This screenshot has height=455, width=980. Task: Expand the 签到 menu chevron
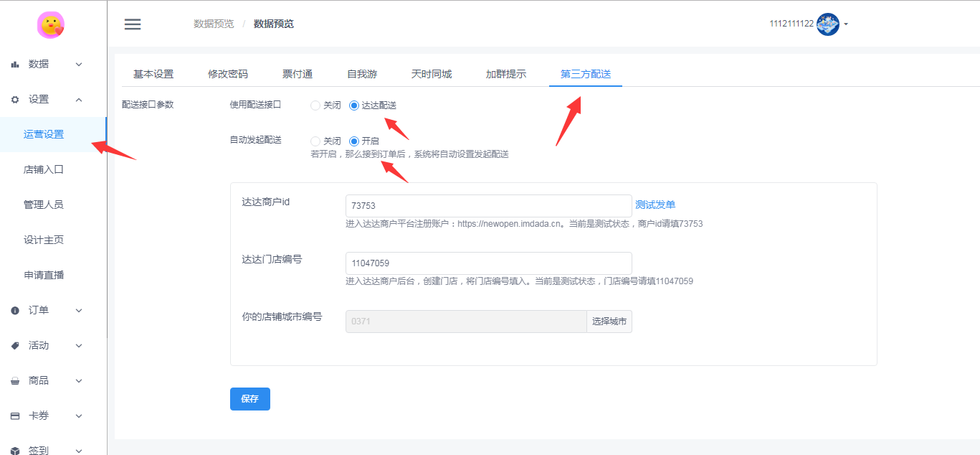(x=79, y=451)
